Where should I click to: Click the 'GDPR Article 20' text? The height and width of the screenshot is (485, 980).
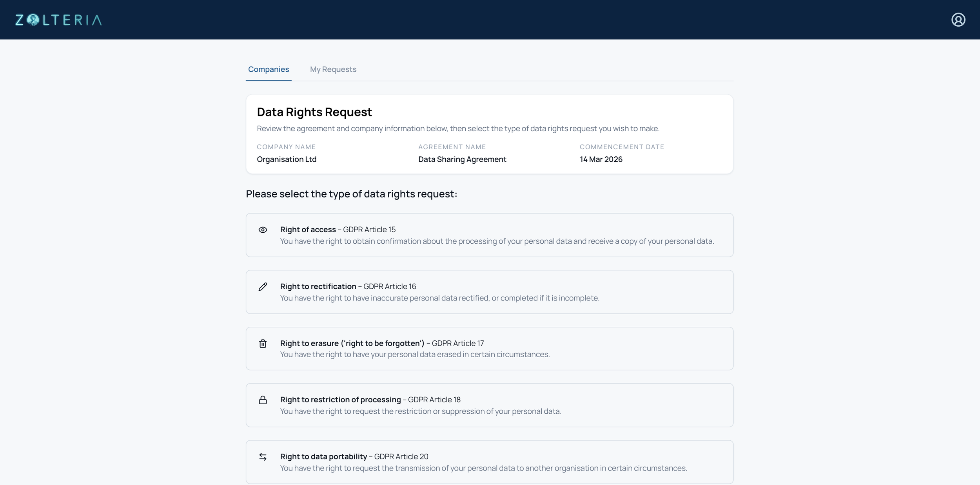(401, 456)
